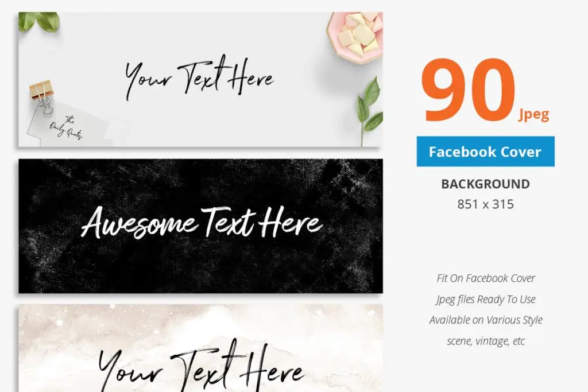Click the blue Facebook Cover label
This screenshot has width=588, height=392.
[x=485, y=152]
